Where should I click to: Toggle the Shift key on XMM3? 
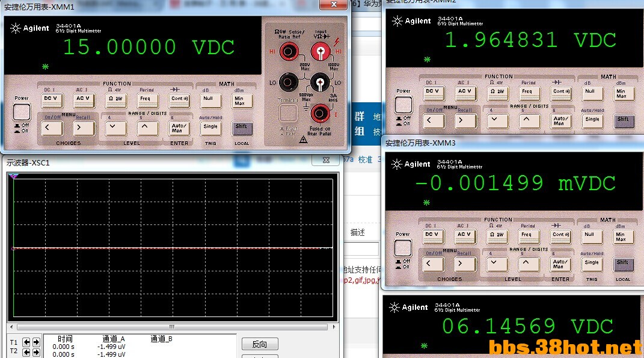[x=624, y=264]
